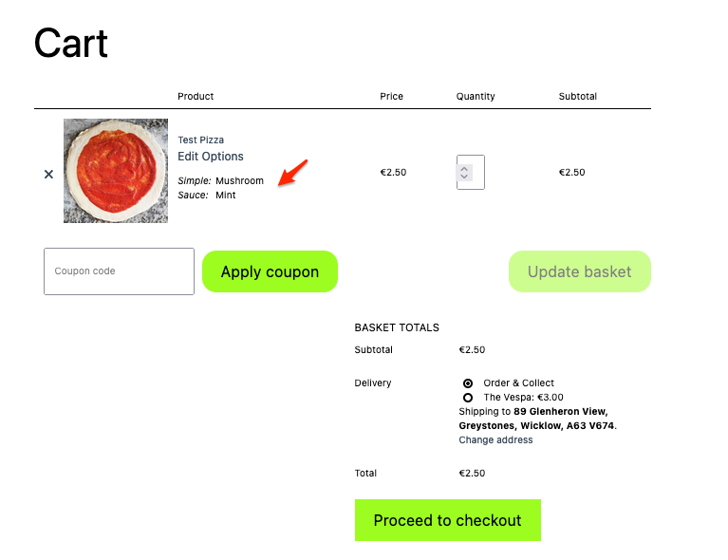Focus the Coupon code field
Screen dimensions: 728x560
119,271
